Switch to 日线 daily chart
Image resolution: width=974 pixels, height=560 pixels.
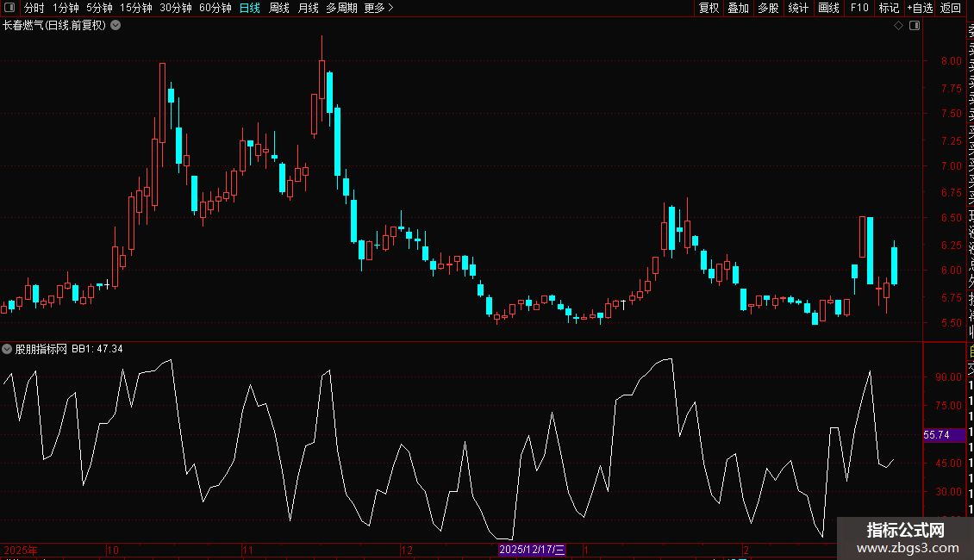click(250, 8)
